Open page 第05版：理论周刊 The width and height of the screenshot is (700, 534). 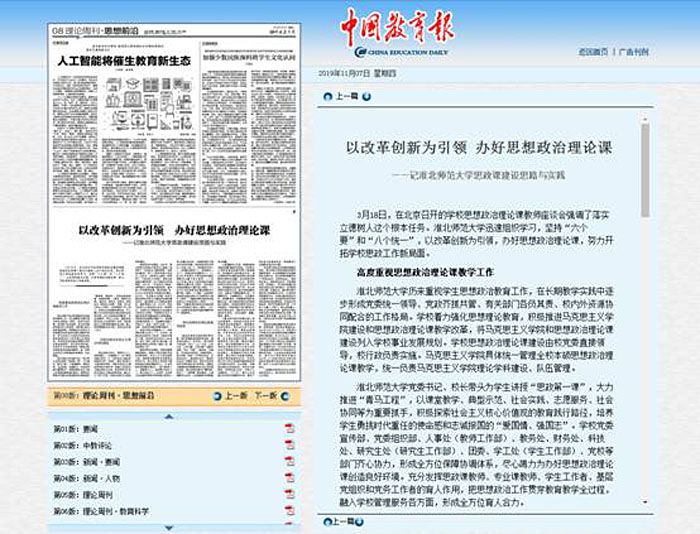tap(83, 495)
